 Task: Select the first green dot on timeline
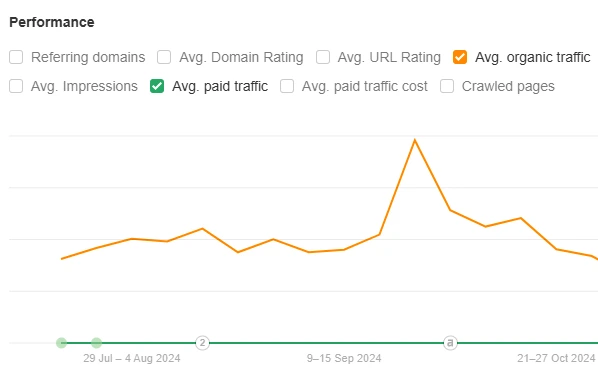pyautogui.click(x=61, y=343)
